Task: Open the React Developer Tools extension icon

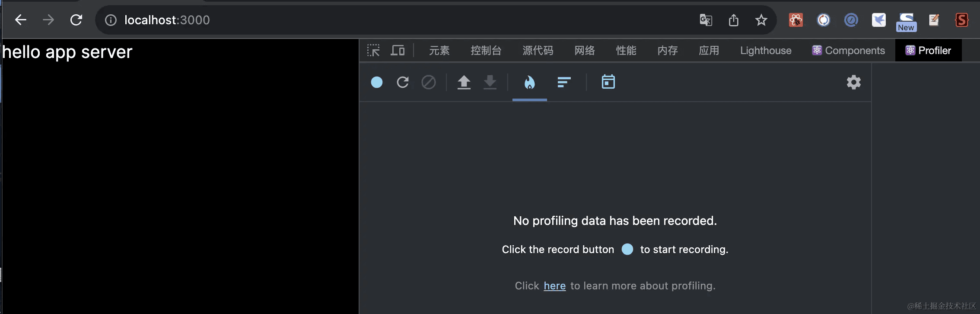Action: [x=796, y=20]
